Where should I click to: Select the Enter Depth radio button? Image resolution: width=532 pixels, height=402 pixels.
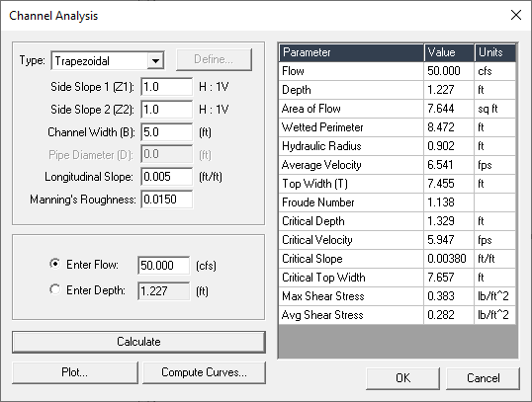tap(55, 289)
